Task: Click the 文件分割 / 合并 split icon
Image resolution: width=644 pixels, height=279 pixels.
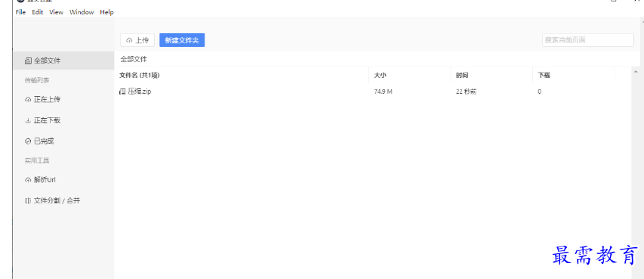Action: coord(28,201)
